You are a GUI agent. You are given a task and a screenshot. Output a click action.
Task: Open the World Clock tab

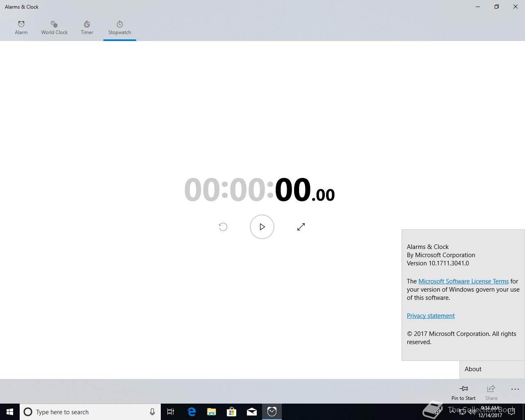point(54,28)
